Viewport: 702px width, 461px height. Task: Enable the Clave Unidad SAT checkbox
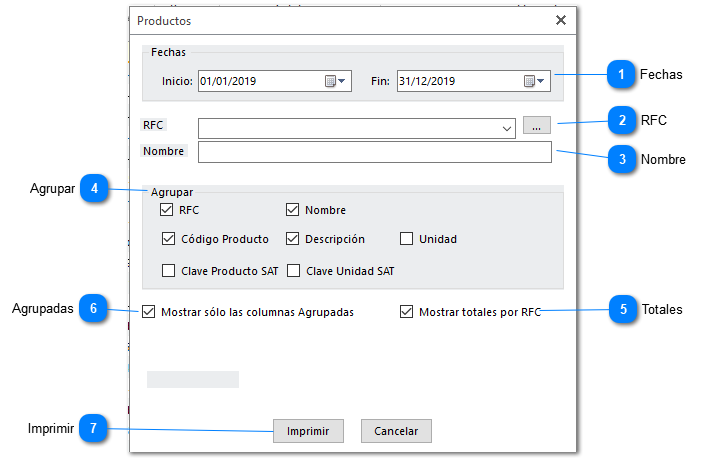(293, 271)
